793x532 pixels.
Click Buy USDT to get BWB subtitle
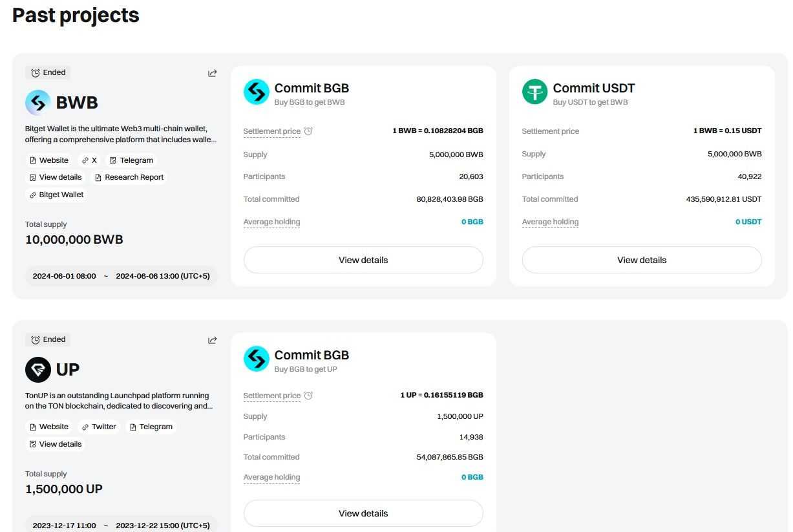(590, 102)
